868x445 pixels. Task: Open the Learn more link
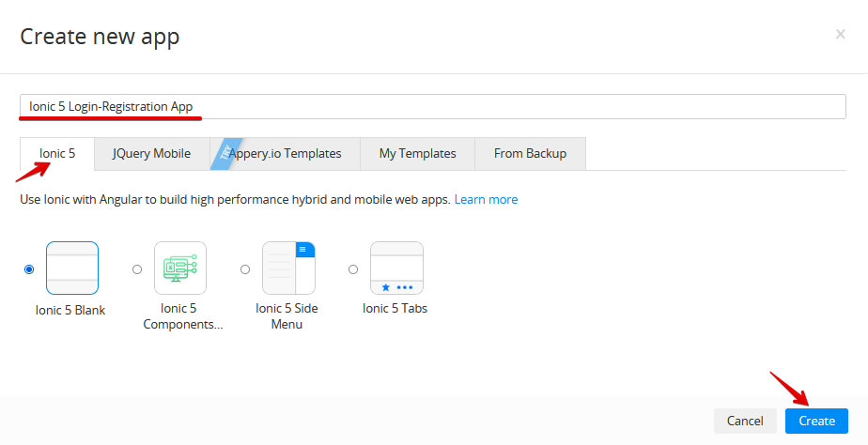pos(486,200)
